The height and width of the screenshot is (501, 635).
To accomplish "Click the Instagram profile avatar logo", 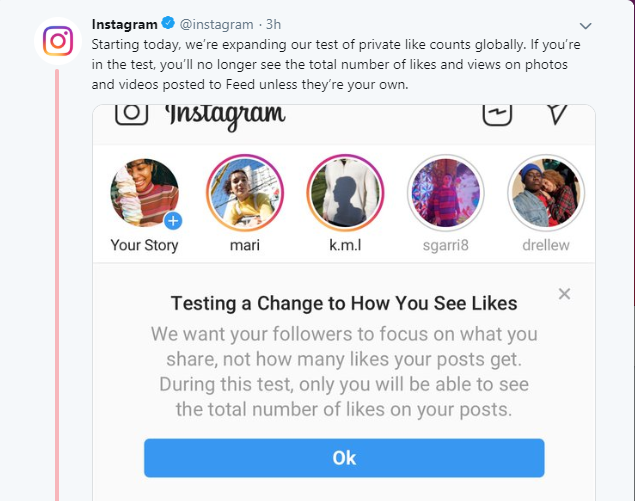I will point(58,41).
